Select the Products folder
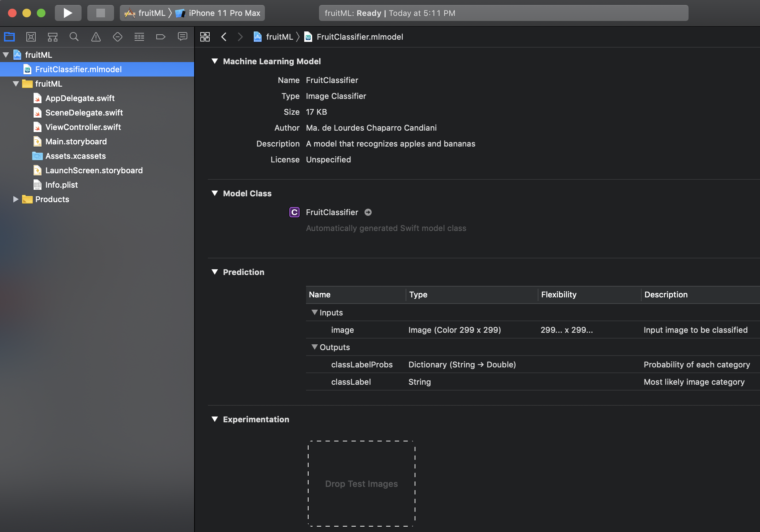760x532 pixels. coord(52,199)
